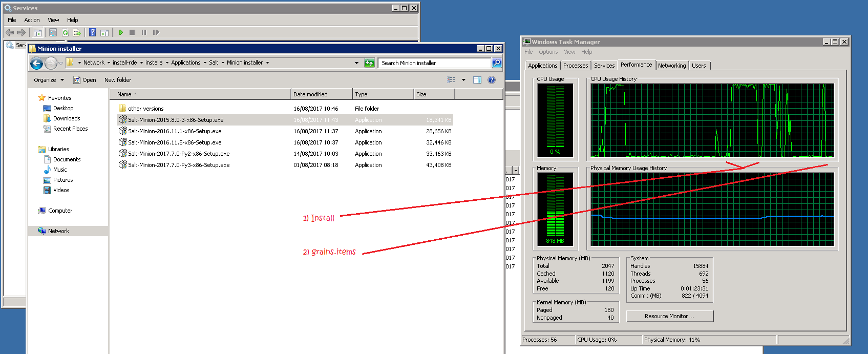Expand the dropdown arrow after Salt breadcrumb

pos(223,63)
